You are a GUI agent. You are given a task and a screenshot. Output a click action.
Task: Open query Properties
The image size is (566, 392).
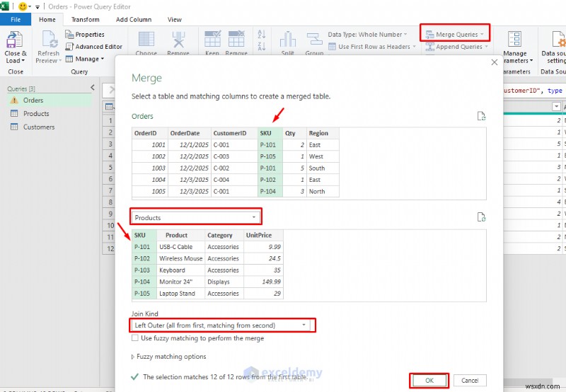(85, 34)
